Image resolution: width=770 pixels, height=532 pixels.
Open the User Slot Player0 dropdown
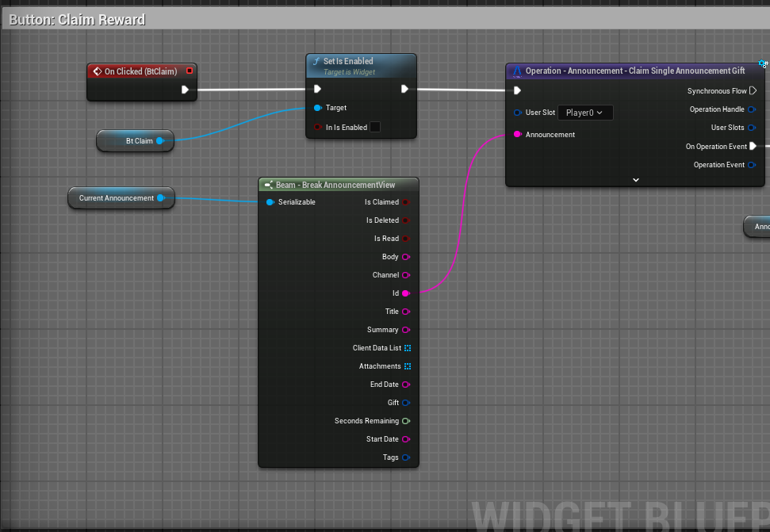(584, 113)
